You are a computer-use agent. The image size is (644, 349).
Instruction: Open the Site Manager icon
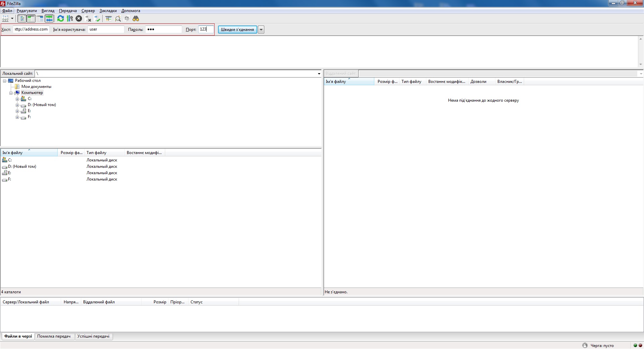(x=5, y=19)
